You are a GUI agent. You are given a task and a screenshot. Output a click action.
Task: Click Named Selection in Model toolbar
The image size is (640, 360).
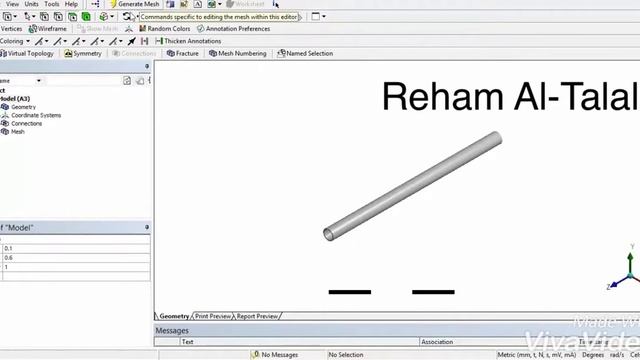(x=305, y=53)
